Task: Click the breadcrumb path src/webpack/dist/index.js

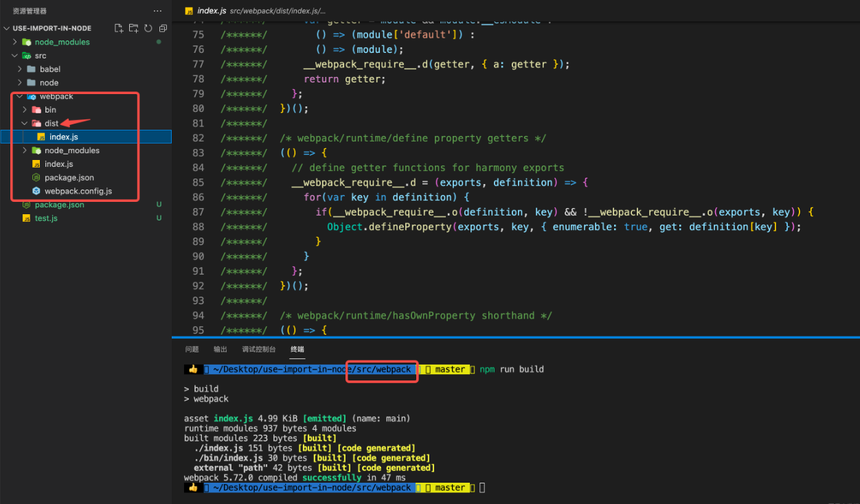Action: (274, 10)
